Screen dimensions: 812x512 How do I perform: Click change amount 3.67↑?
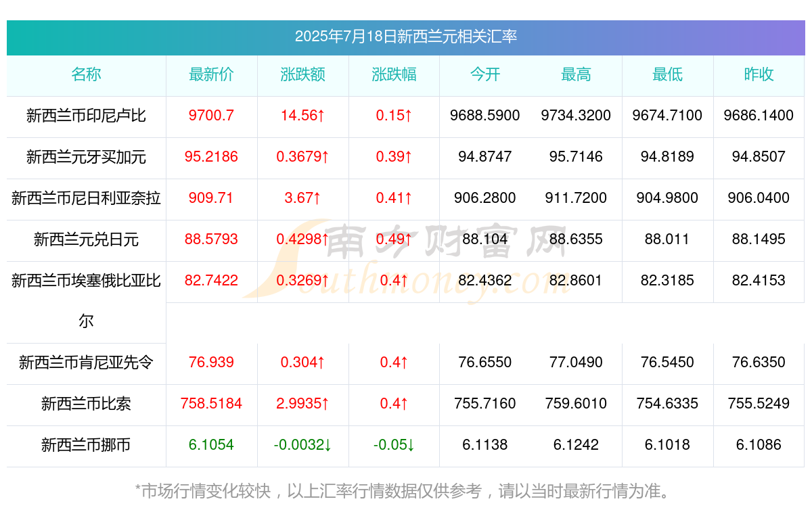coord(302,198)
